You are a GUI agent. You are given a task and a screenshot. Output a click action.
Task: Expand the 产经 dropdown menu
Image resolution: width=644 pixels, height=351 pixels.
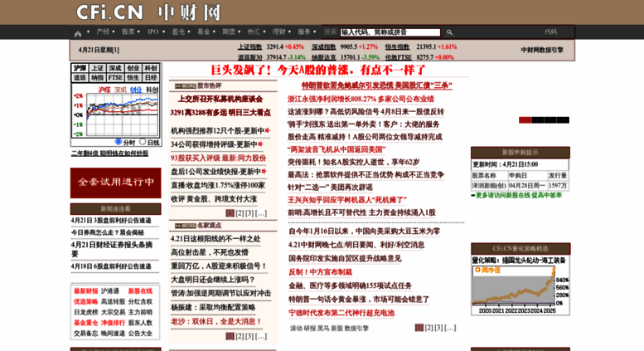[105, 32]
